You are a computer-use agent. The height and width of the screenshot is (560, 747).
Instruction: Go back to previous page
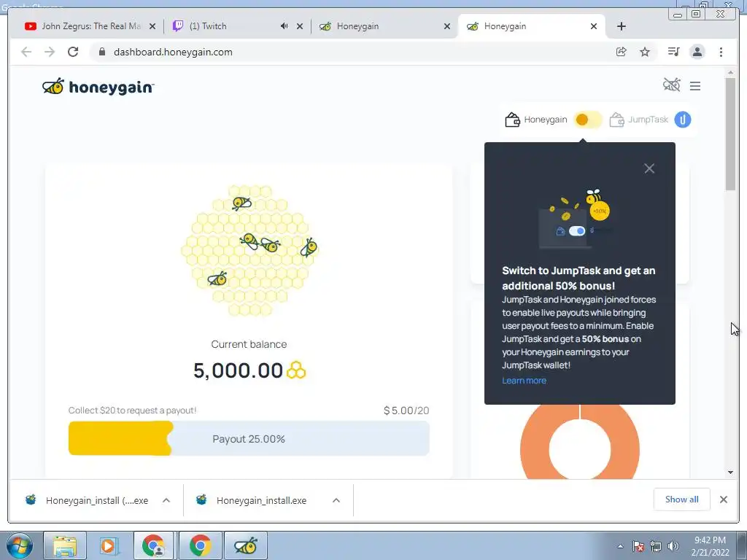(27, 52)
